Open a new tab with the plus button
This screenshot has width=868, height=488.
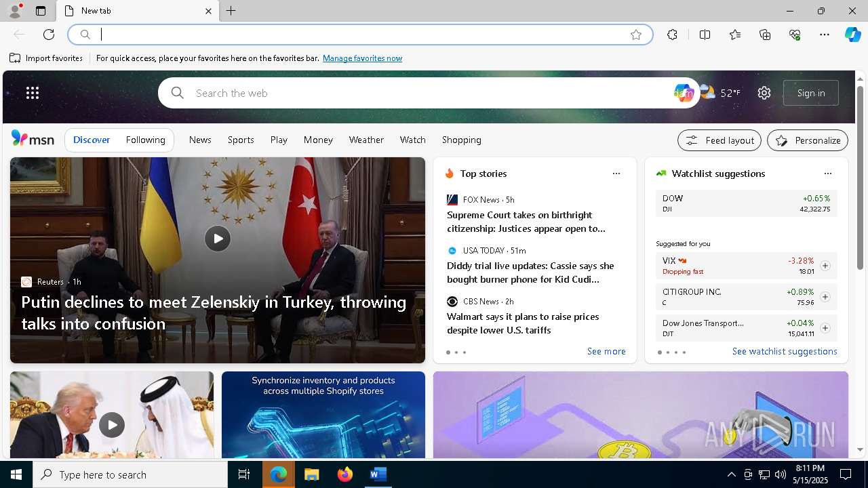pyautogui.click(x=231, y=11)
